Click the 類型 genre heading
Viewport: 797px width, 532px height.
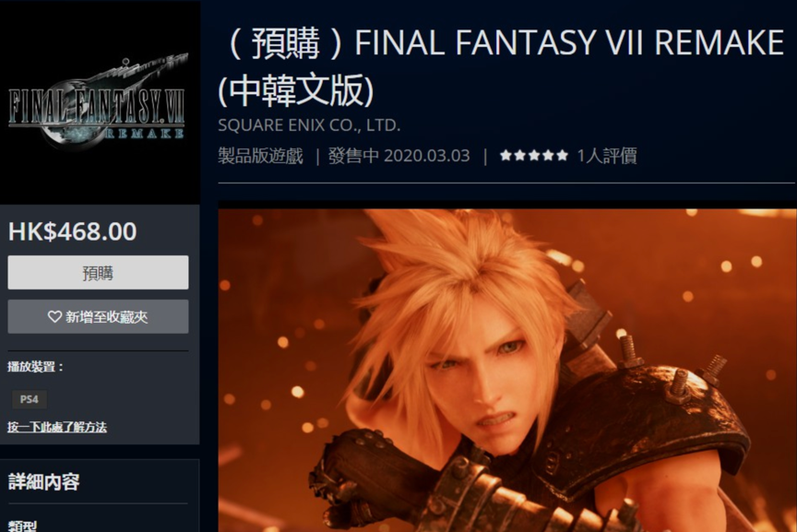point(22,526)
